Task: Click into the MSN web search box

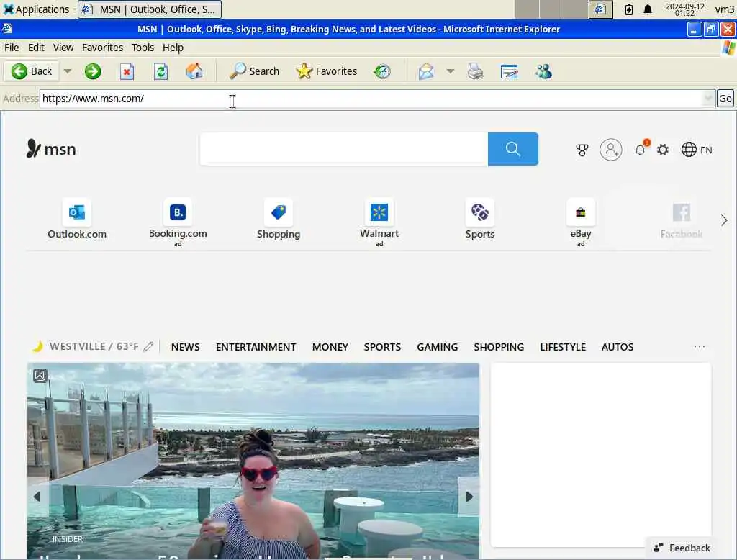Action: [343, 149]
